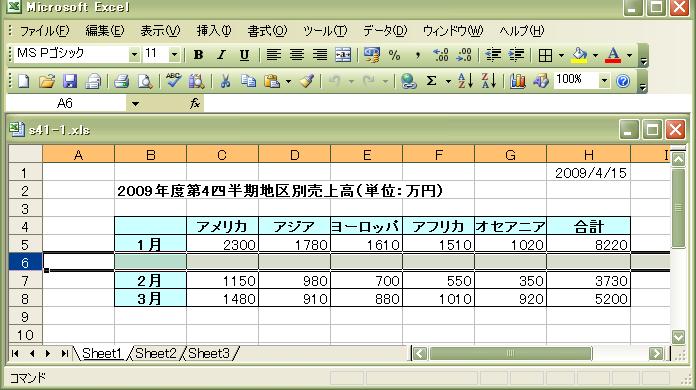
Task: Click the Save floppy disk icon
Action: coord(70,81)
